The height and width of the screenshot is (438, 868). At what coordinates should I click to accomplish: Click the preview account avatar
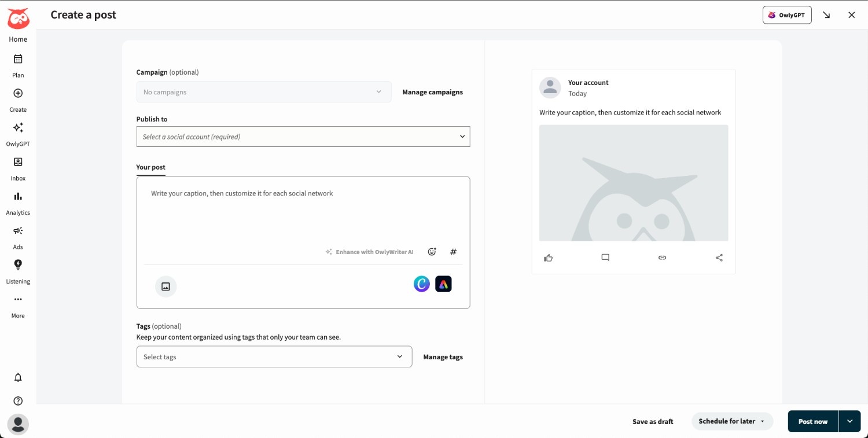tap(550, 88)
